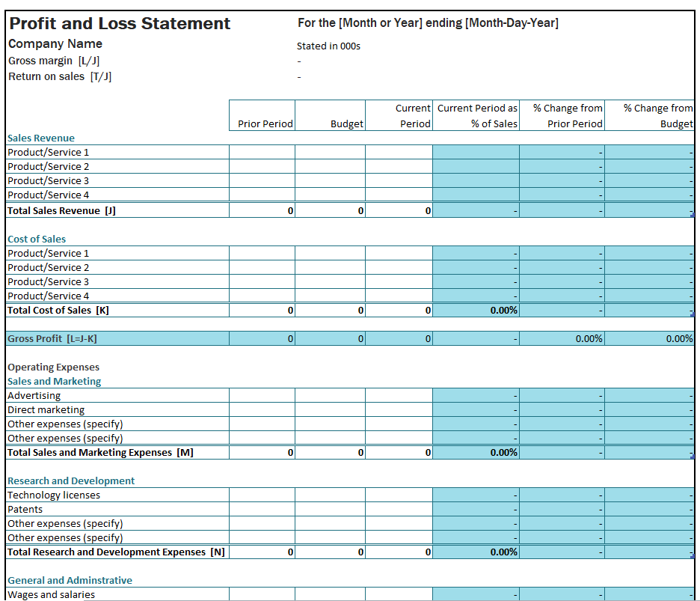Click the Profit and Loss Statement title

(x=120, y=23)
